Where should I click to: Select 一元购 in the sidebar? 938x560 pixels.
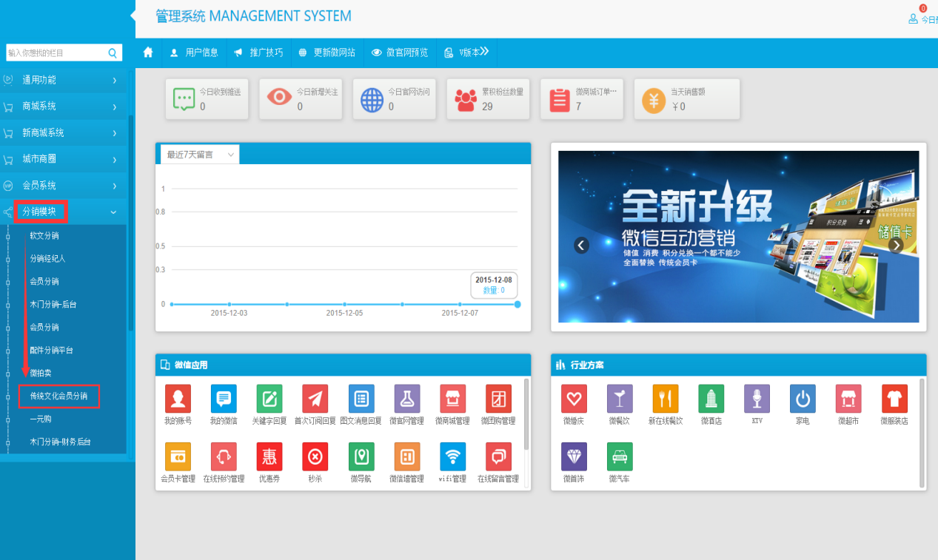[41, 419]
